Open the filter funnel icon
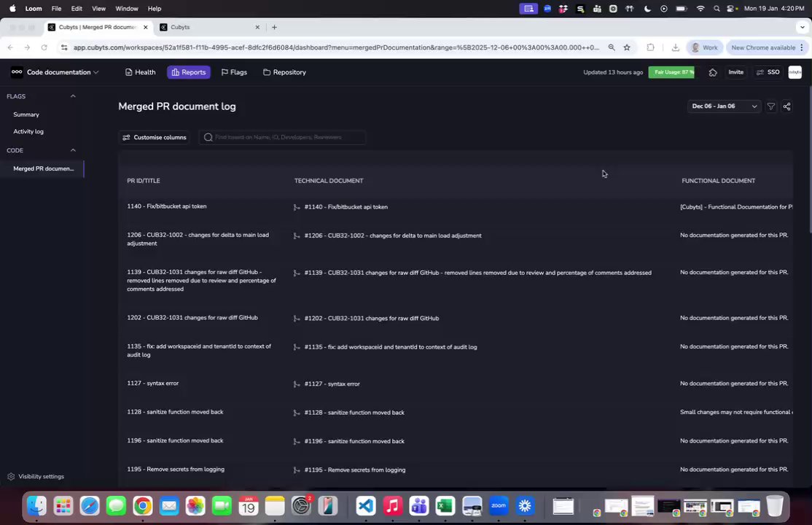812x525 pixels. 770,106
